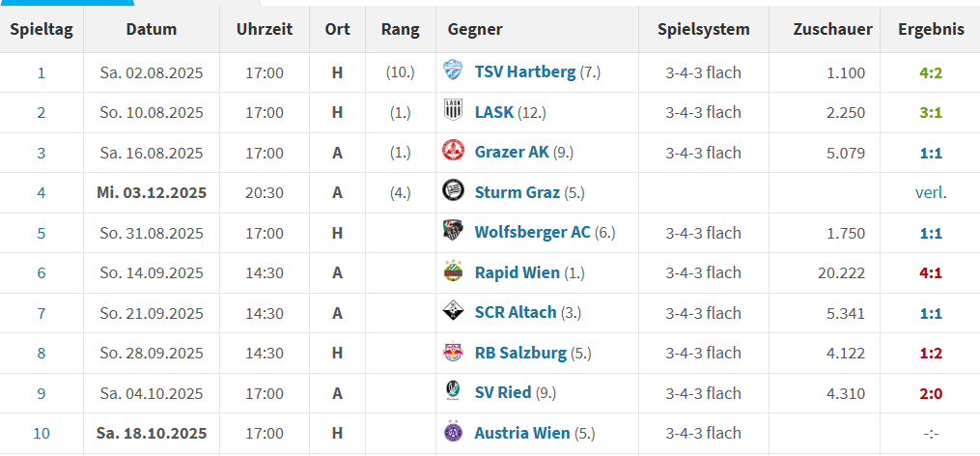Click the Wolfsberger AC club logo
This screenshot has width=980, height=456.
[452, 233]
